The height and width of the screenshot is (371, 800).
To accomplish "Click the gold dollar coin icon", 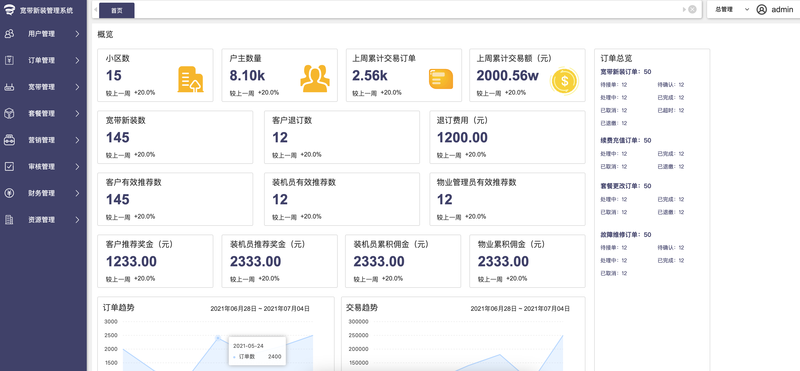I will [x=564, y=81].
